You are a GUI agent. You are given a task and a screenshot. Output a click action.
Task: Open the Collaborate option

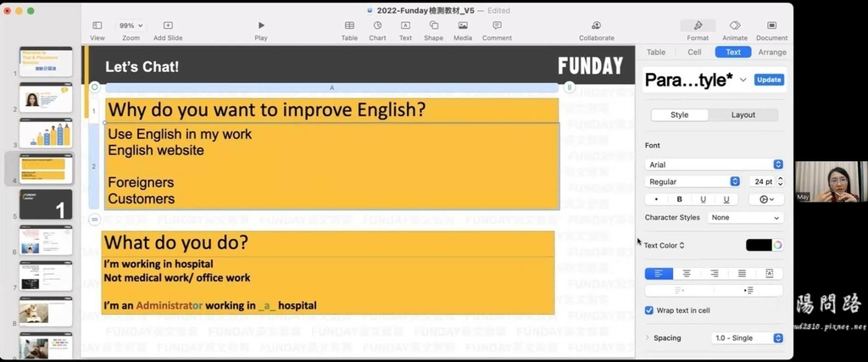coord(597,25)
